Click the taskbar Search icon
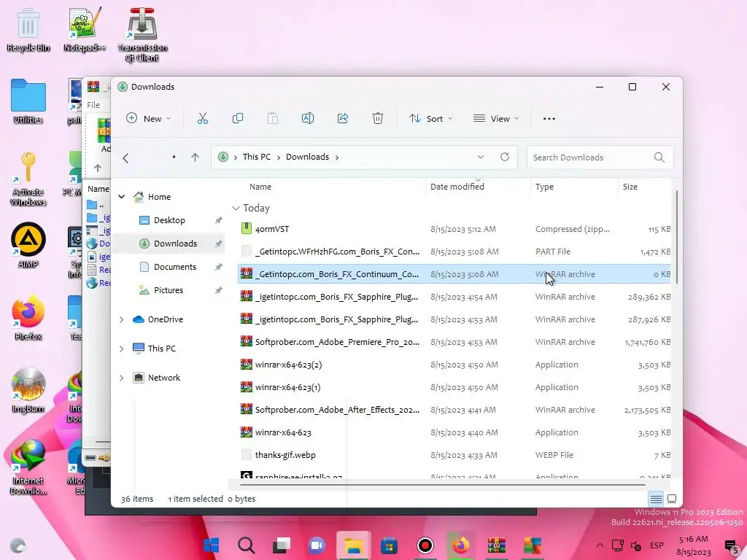The height and width of the screenshot is (560, 747). (247, 545)
